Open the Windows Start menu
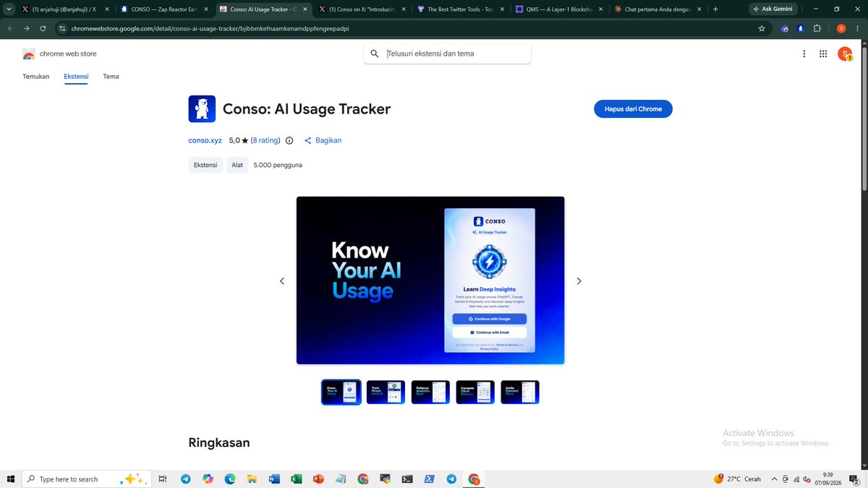 (10, 479)
